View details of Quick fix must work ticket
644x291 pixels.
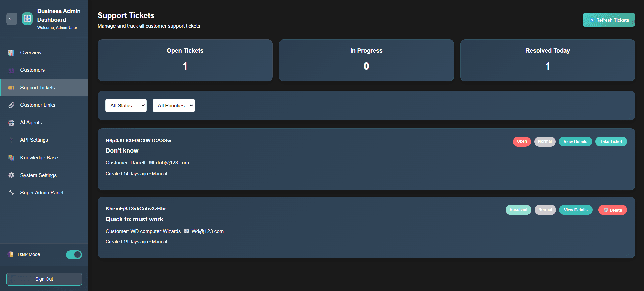coord(576,210)
